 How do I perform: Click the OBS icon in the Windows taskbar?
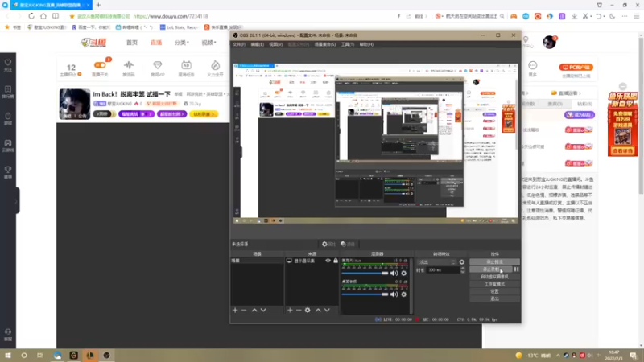[106, 356]
